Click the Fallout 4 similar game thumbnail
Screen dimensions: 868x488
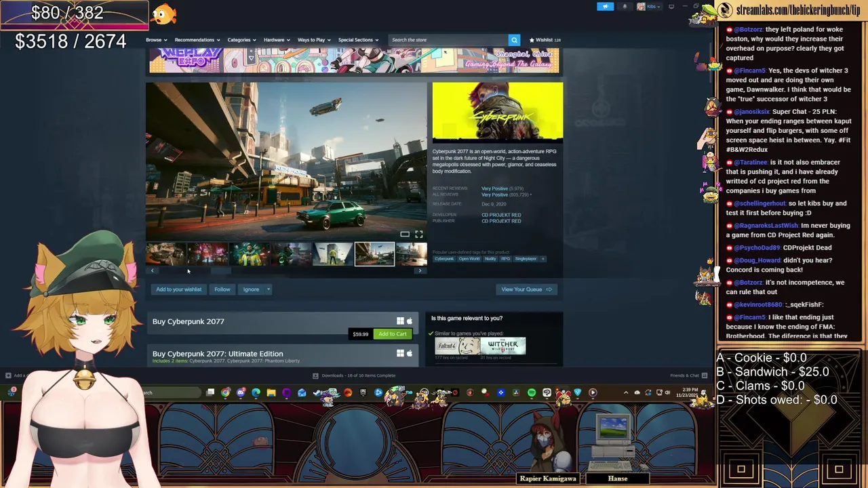click(x=457, y=346)
